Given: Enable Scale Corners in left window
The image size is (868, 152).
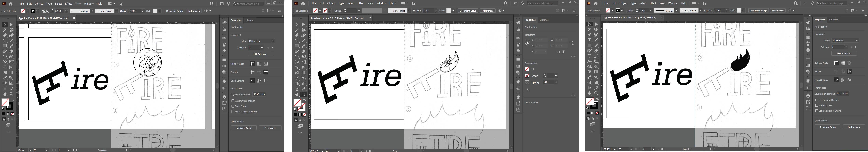Looking at the screenshot, I should (233, 106).
